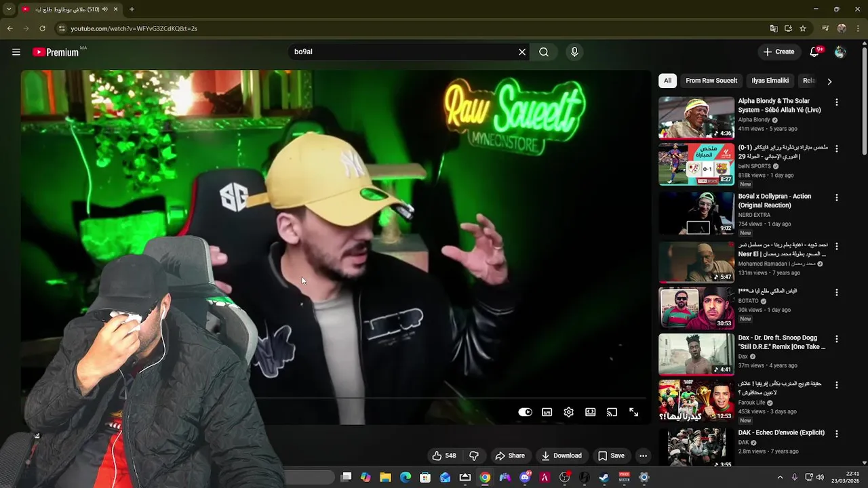Open BOTATO 30:53 video thumbnail
Image resolution: width=868 pixels, height=488 pixels.
696,308
